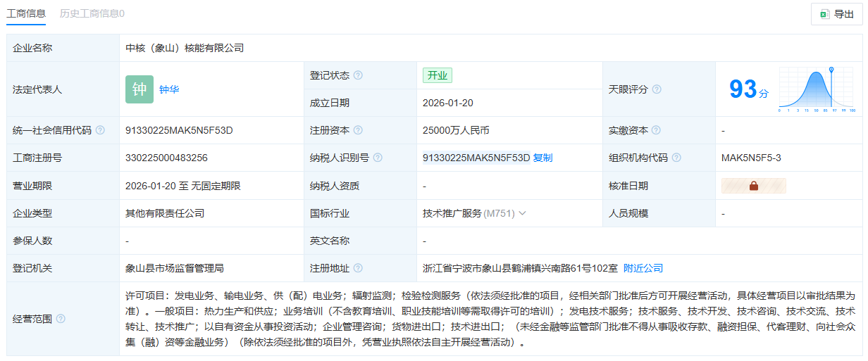Click the help icon next to 注册地址
868x361 pixels.
358,268
